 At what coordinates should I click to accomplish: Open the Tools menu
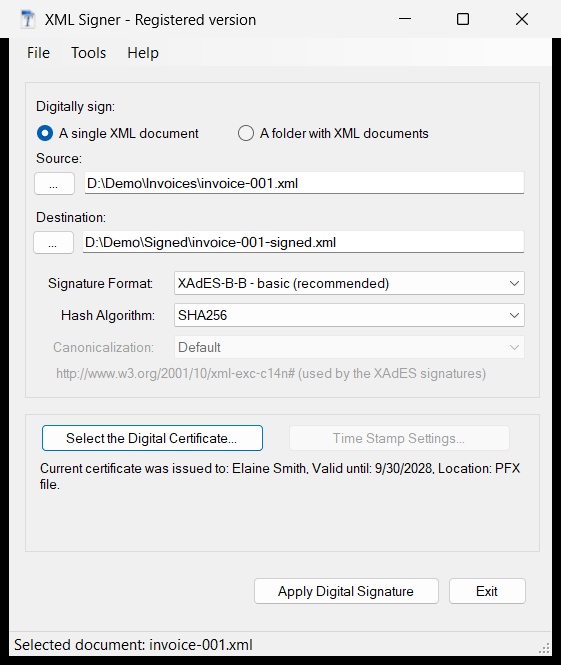coord(88,53)
